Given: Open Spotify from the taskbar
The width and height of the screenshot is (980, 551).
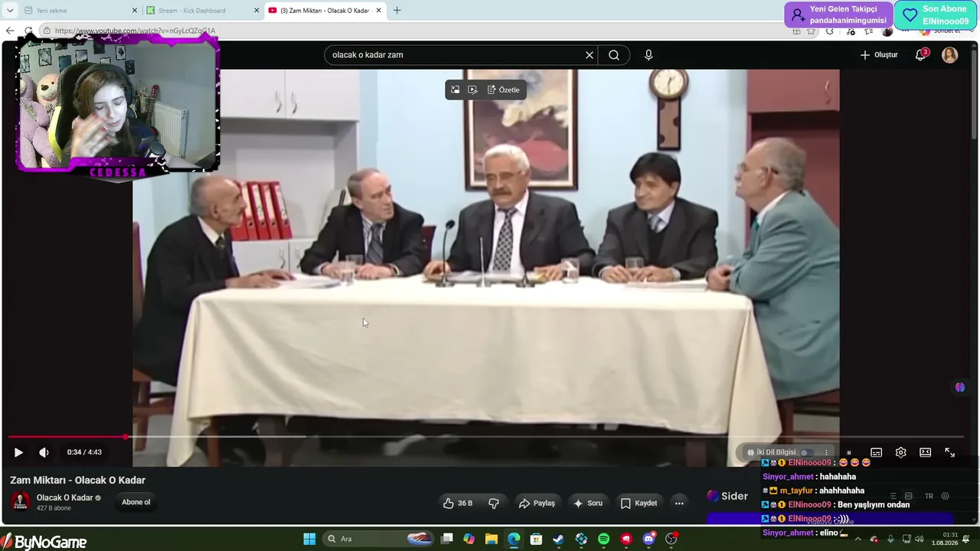Looking at the screenshot, I should pos(603,539).
